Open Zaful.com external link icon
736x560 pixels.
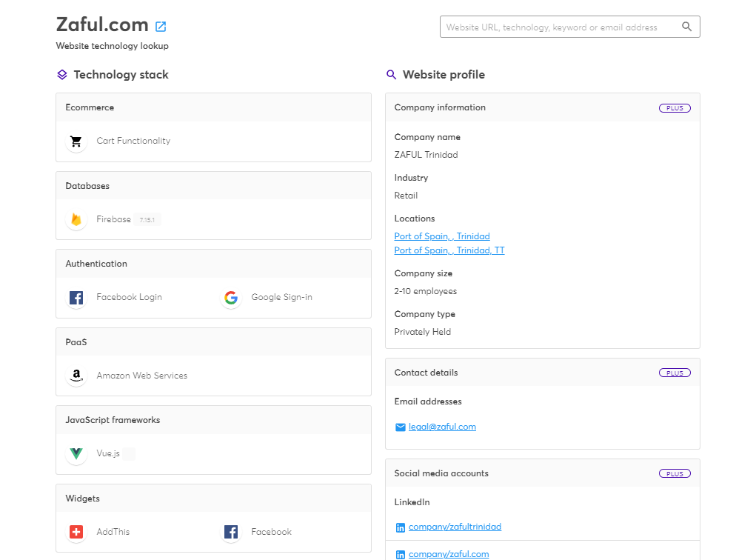[x=161, y=27]
